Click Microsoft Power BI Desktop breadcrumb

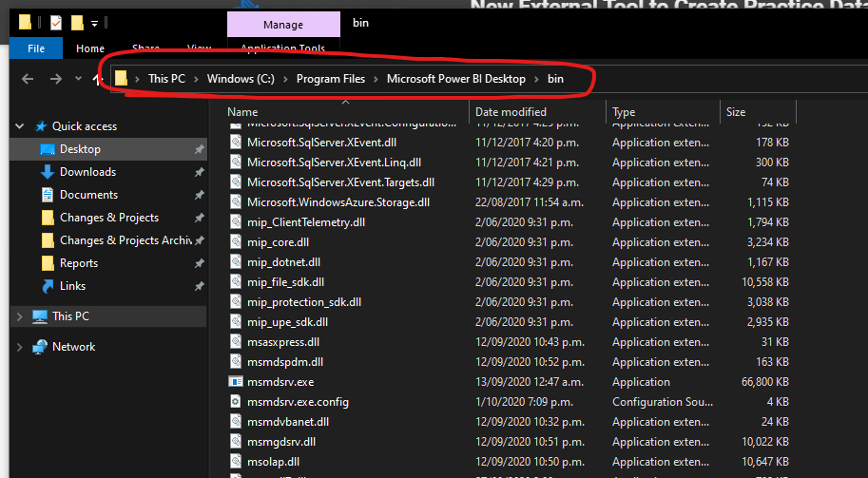pyautogui.click(x=456, y=79)
